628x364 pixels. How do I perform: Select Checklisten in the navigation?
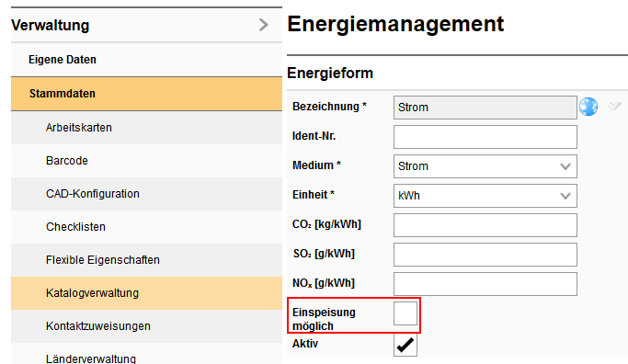point(146,227)
